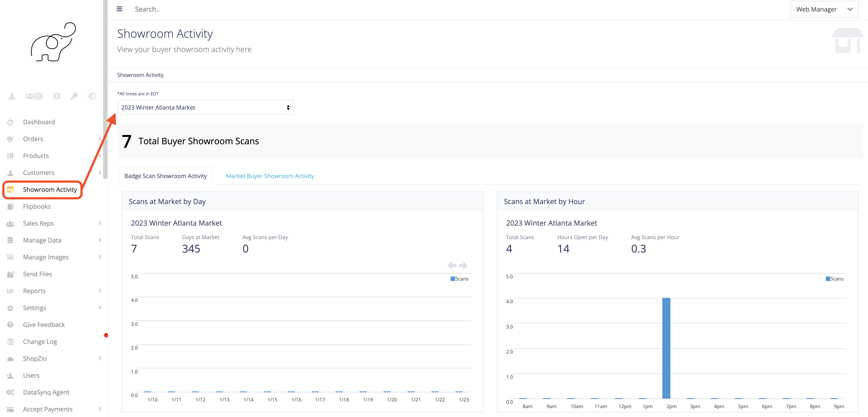Click the Products barcode icon
Screen dimensions: 868x417
click(x=10, y=156)
